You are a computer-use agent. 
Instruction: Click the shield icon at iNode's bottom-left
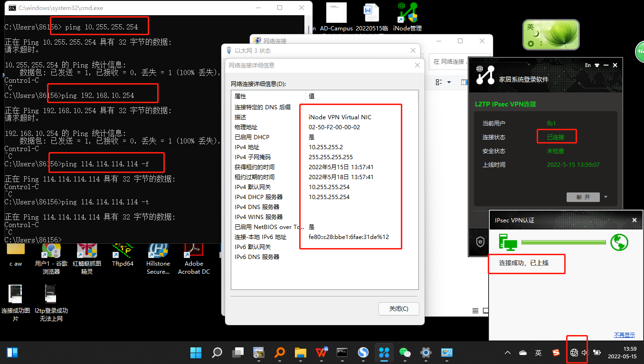tap(480, 241)
